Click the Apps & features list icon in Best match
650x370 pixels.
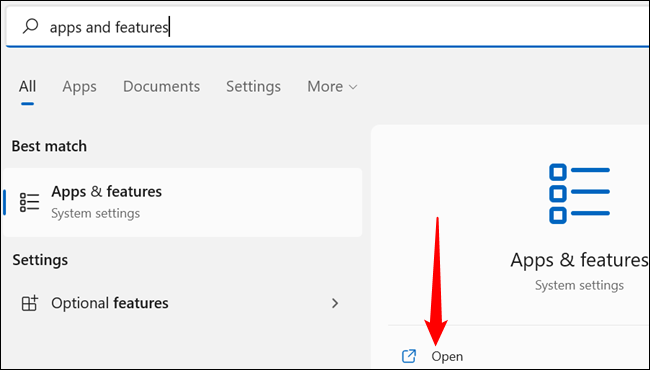[29, 202]
